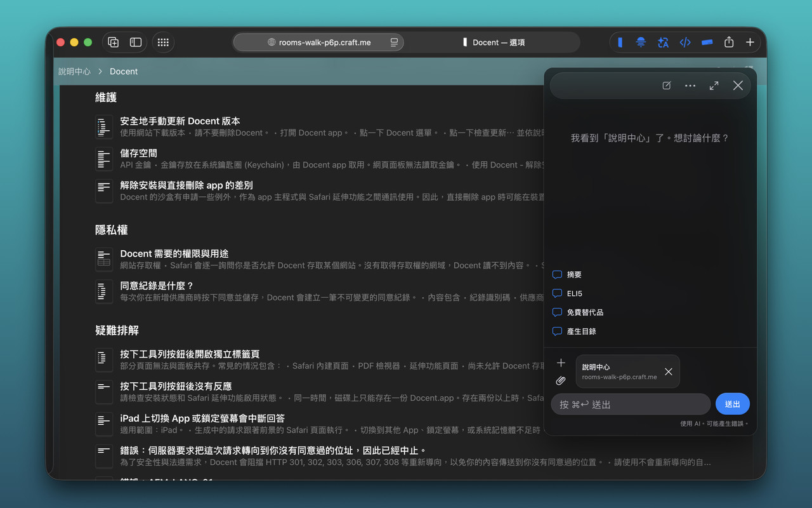Click the code brackets extension icon
Screen dimensions: 812x508
pos(685,43)
